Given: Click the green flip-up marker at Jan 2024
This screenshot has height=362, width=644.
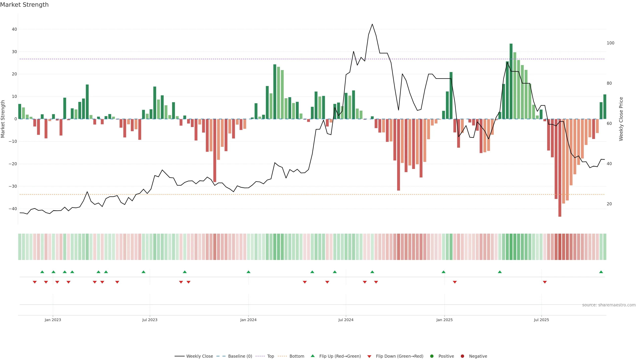Looking at the screenshot, I should pos(248,272).
